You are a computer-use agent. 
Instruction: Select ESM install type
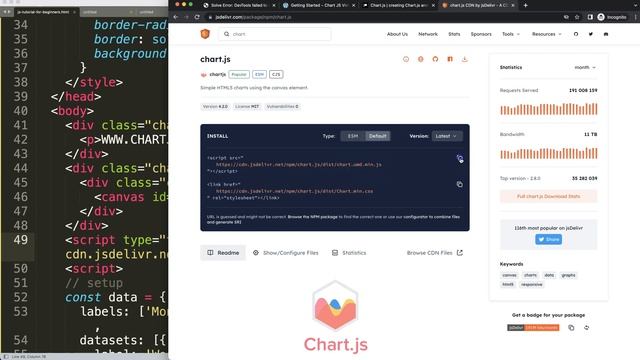point(353,136)
